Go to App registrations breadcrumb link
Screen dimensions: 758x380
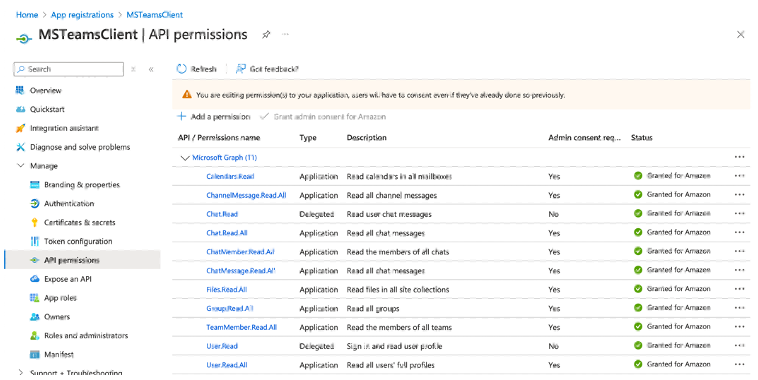point(82,15)
